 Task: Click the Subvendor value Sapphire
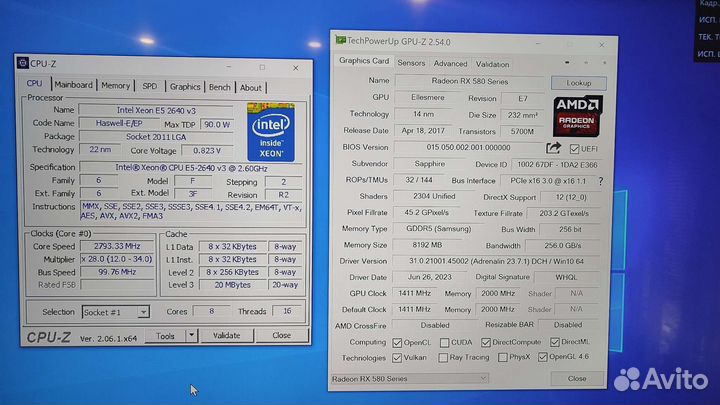pyautogui.click(x=430, y=164)
